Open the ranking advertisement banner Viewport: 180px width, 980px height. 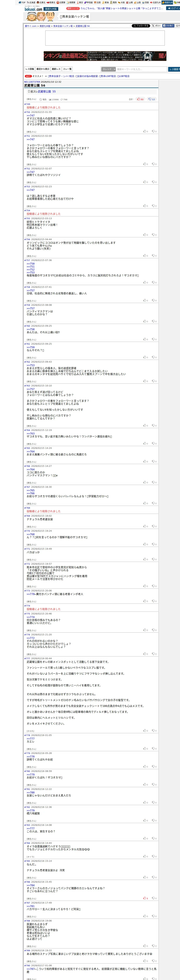click(105, 56)
